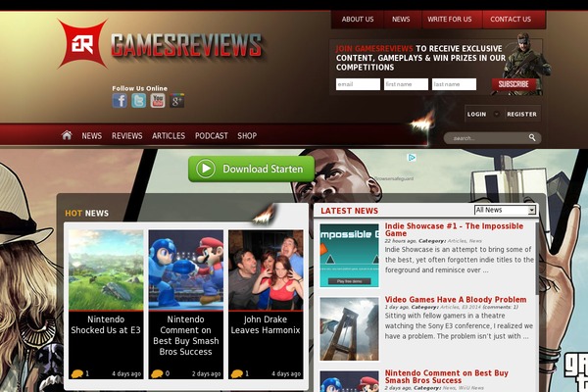Viewport: 588px width, 392px height.
Task: Open the YouTube icon under Follow Us Online
Action: pos(158,101)
